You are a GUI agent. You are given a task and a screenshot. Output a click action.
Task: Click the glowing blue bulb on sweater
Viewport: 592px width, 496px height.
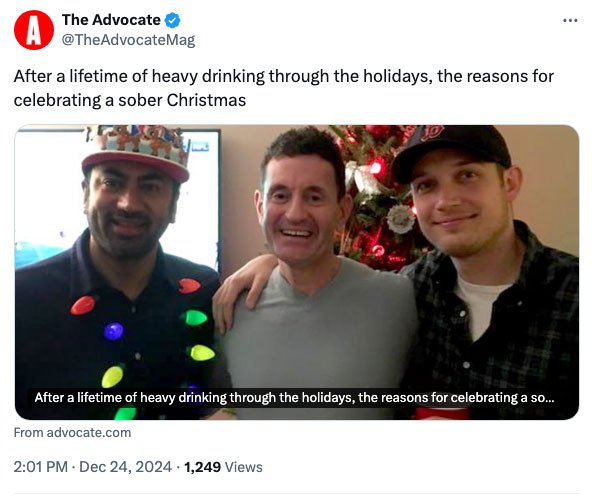click(114, 331)
